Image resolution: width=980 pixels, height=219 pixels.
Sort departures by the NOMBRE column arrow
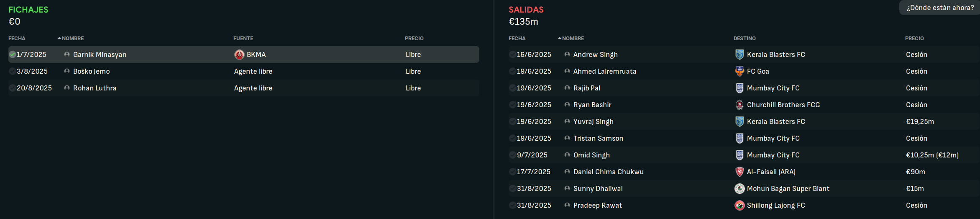[560, 38]
